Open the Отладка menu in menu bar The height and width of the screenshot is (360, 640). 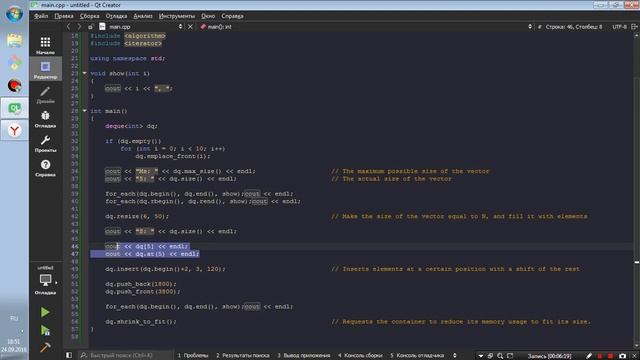point(116,16)
